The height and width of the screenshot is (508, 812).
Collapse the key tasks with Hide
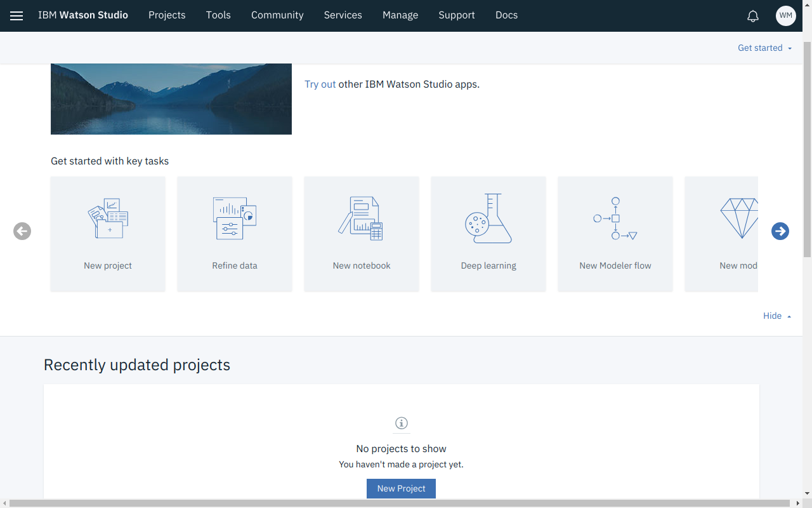[777, 316]
